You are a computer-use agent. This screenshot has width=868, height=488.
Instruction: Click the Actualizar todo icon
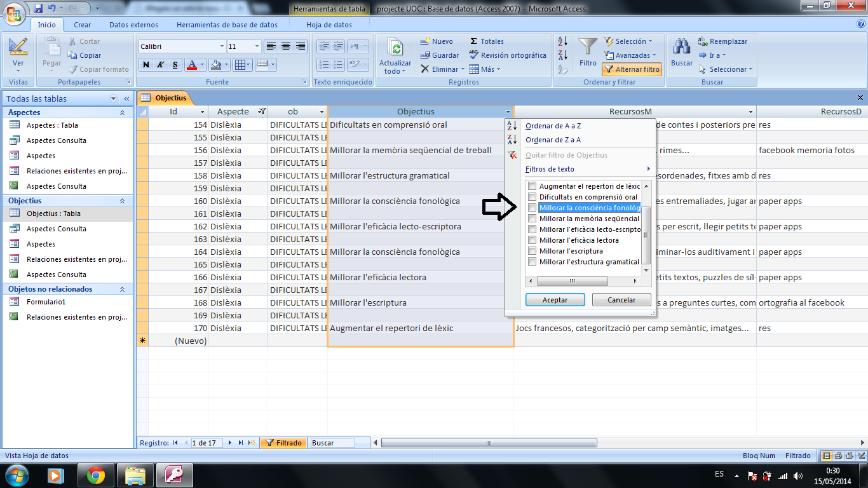(x=395, y=49)
